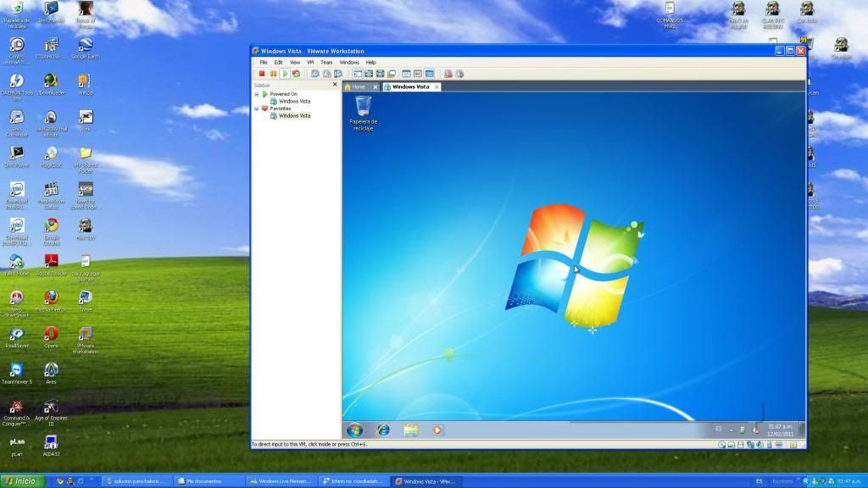Open Age of Empires III desktop shortcut
The height and width of the screenshot is (488, 868).
click(x=52, y=413)
